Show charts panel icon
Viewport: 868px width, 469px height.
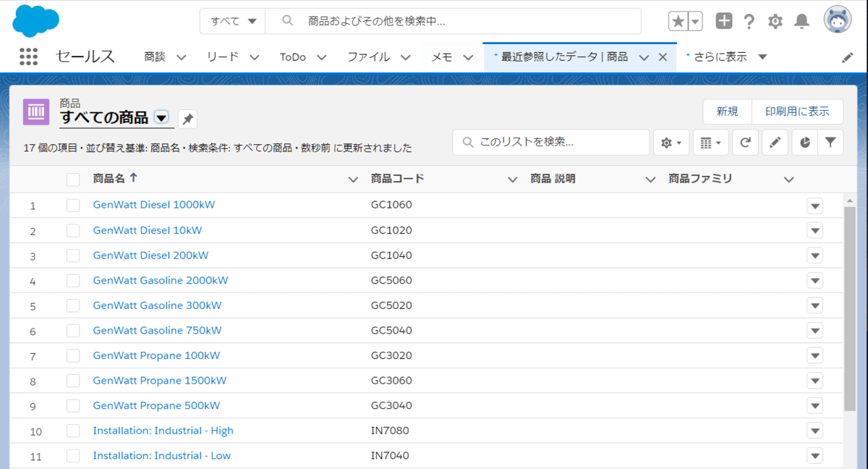tap(804, 143)
